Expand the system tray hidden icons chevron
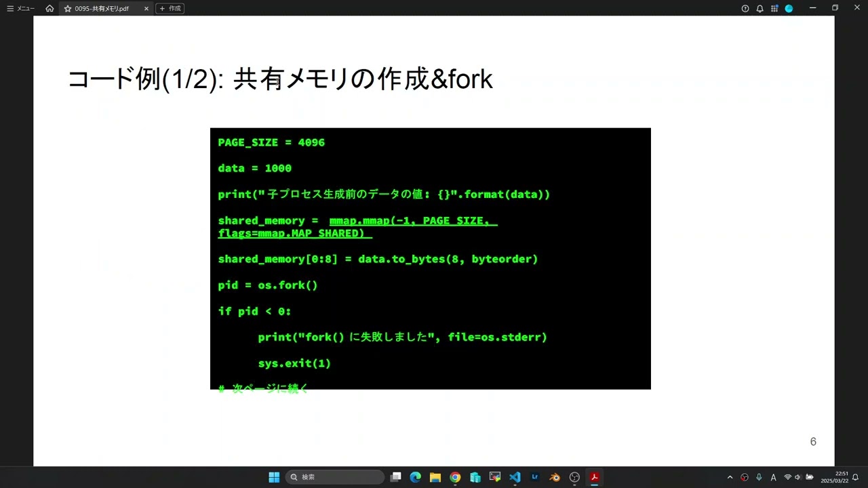The image size is (868, 488). [730, 477]
